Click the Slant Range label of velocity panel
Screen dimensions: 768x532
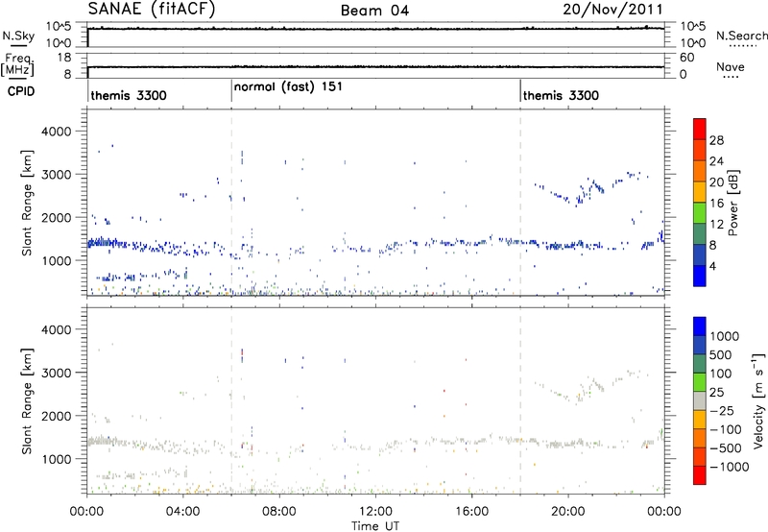27,400
